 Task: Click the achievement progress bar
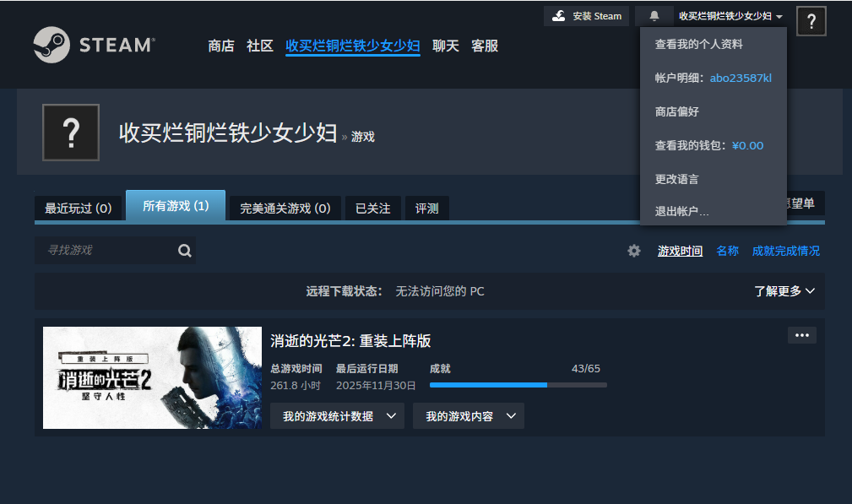point(518,385)
